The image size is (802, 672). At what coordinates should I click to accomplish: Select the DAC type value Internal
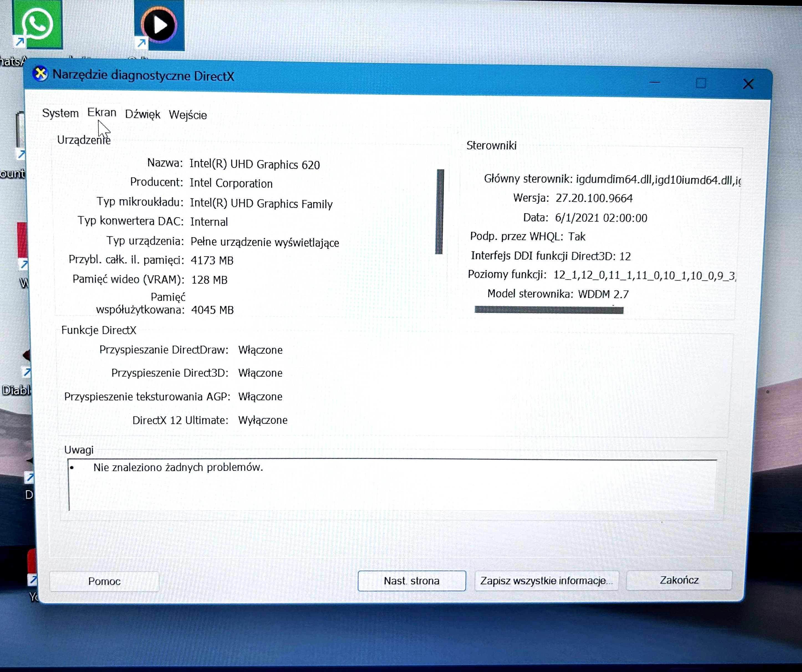209,222
